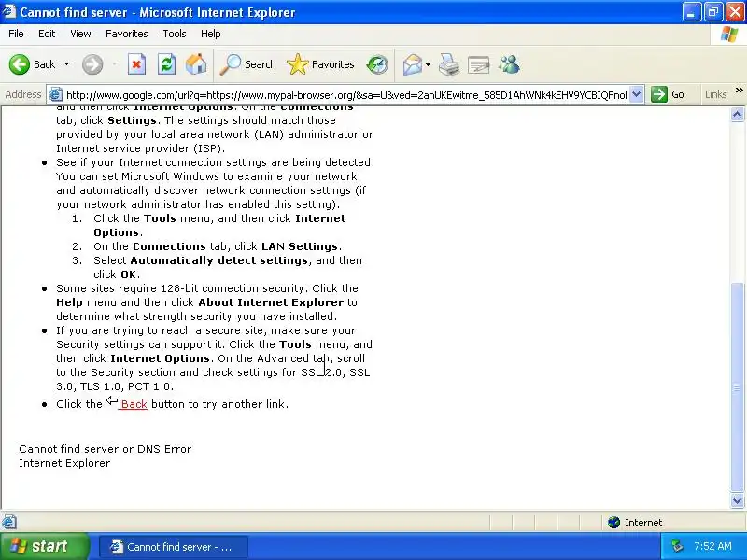Click the 'Cannot find server or DNS Error' text
This screenshot has height=560, width=747.
coord(106,449)
